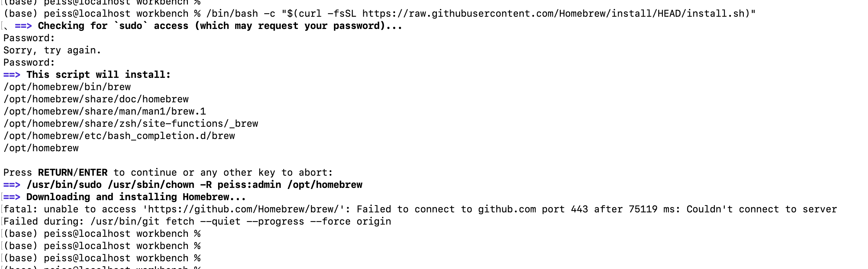Click the blue arrow before /usr/bin/sudo chown line
The image size is (868, 269).
(12, 185)
